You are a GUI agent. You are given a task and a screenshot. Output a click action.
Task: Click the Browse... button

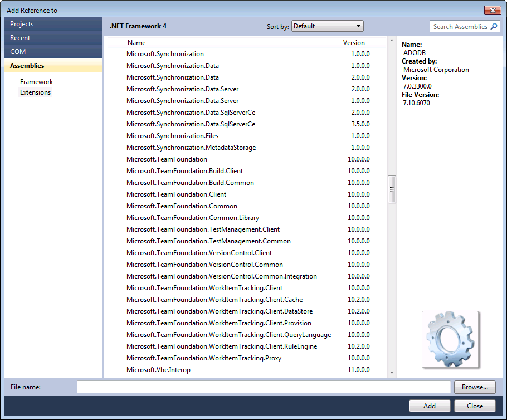pyautogui.click(x=475, y=387)
